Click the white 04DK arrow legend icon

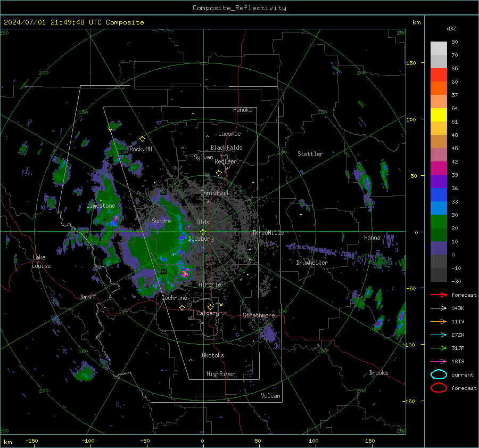tap(439, 308)
